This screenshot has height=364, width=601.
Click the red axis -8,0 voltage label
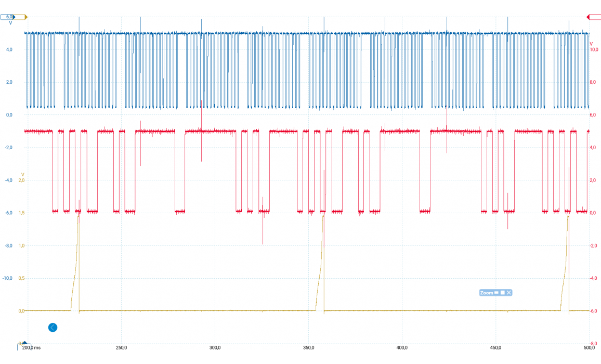click(595, 343)
